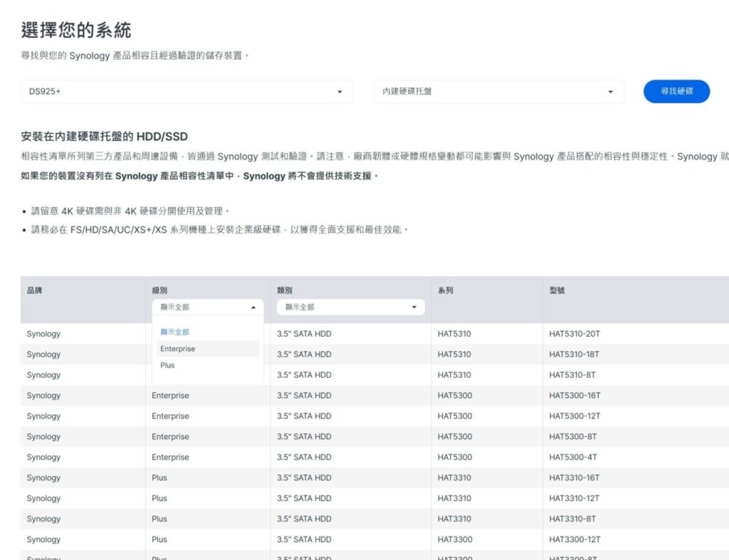Select model cell HAT5310-20T
This screenshot has height=560, width=729.
[575, 334]
